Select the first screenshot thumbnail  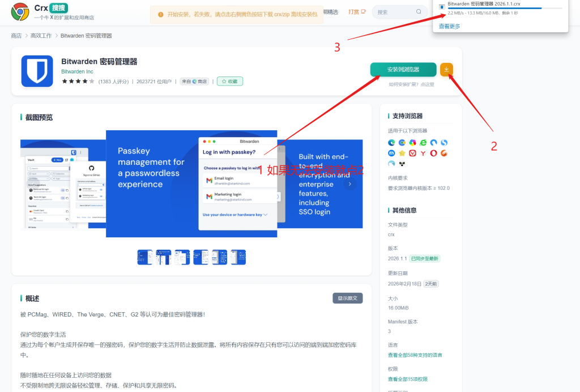click(145, 257)
